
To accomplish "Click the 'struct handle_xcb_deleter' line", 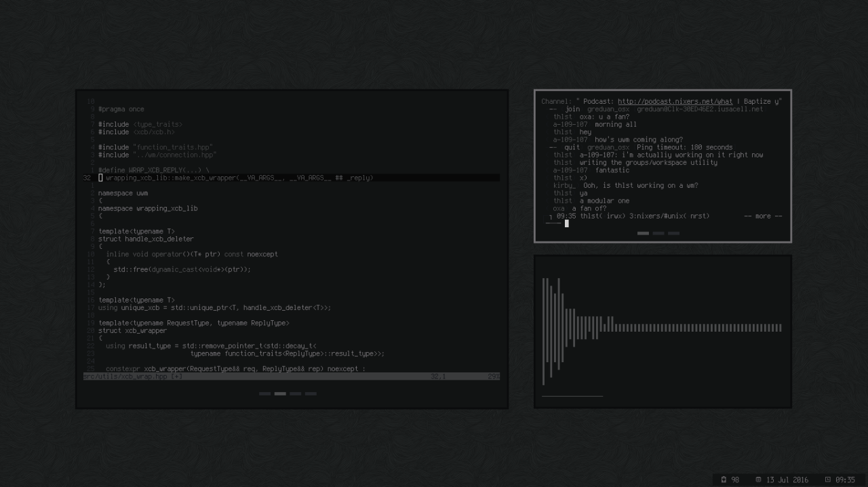I will pos(146,239).
